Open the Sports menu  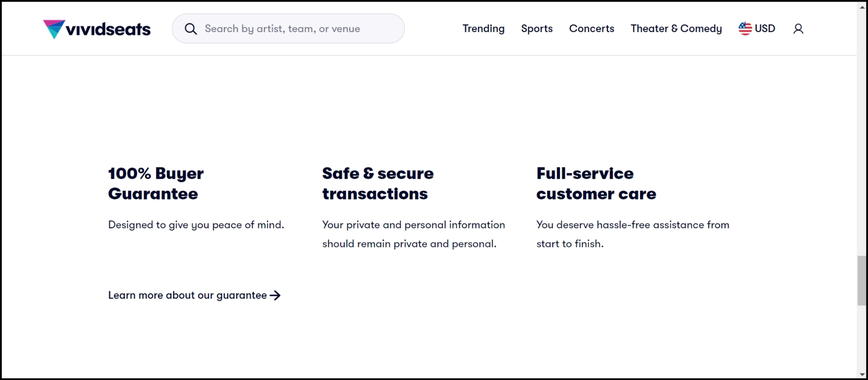tap(537, 29)
